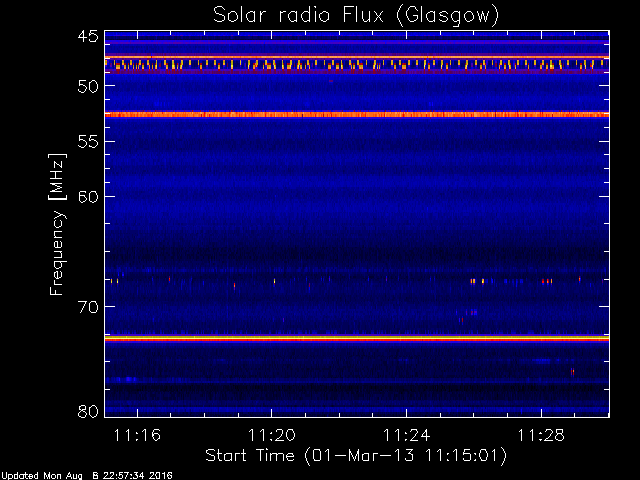Click the y-axis label "Frequency [MHz]"
Viewport: 640px width, 480px height.
click(x=57, y=224)
